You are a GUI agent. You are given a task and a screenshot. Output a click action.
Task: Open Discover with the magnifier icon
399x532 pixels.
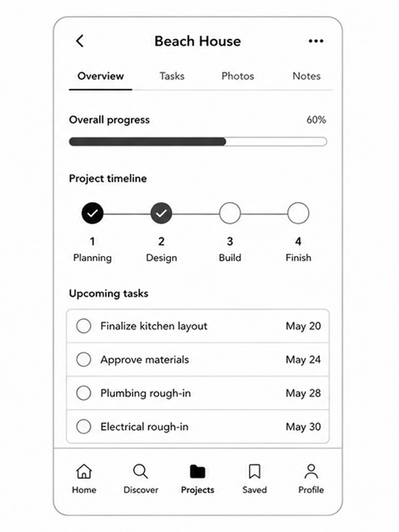coord(141,471)
